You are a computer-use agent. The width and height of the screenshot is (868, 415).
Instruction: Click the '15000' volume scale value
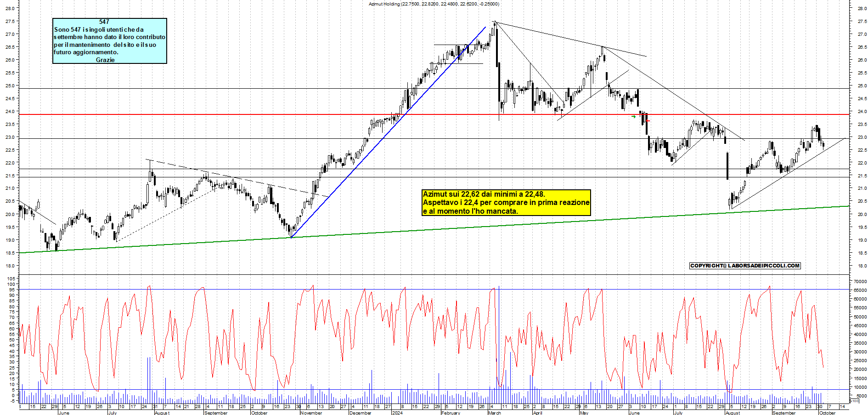(860, 378)
